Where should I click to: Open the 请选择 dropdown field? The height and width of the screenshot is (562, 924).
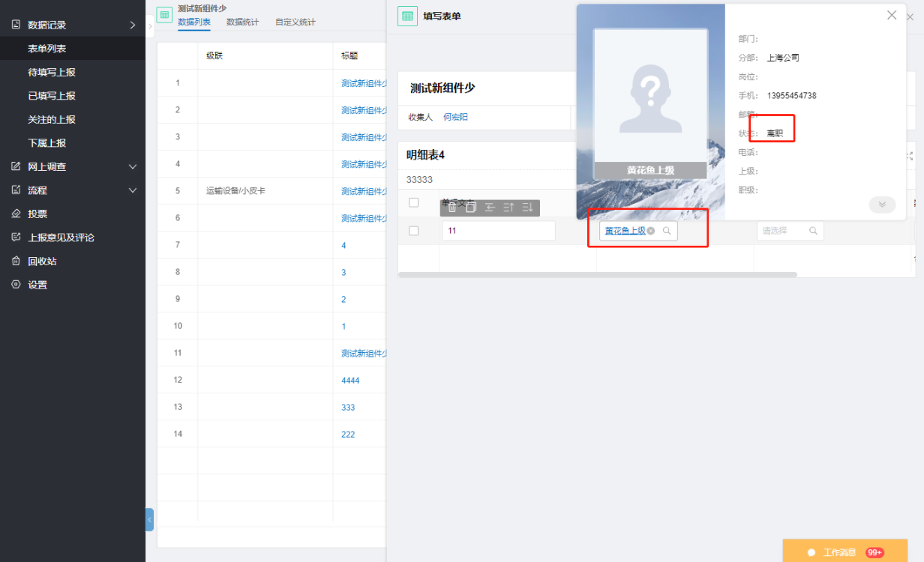tap(790, 231)
